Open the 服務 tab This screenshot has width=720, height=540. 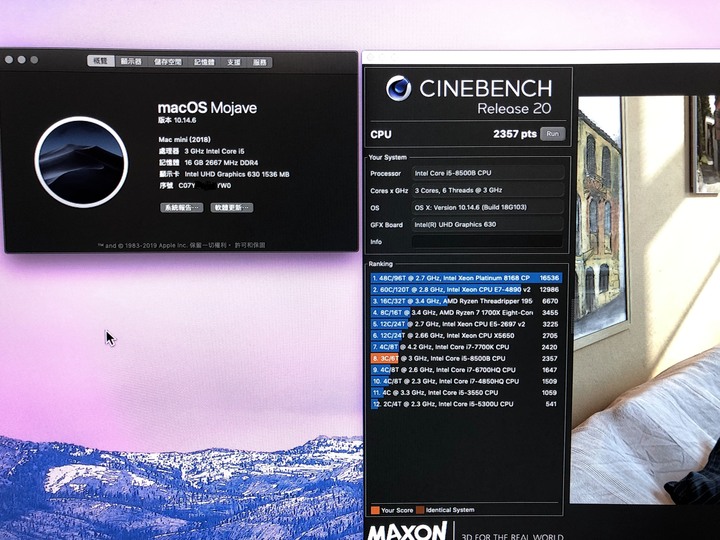point(259,62)
